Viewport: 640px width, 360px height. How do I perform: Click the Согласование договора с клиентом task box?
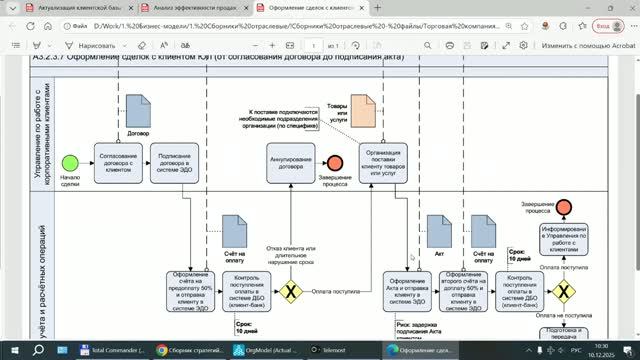[118, 163]
